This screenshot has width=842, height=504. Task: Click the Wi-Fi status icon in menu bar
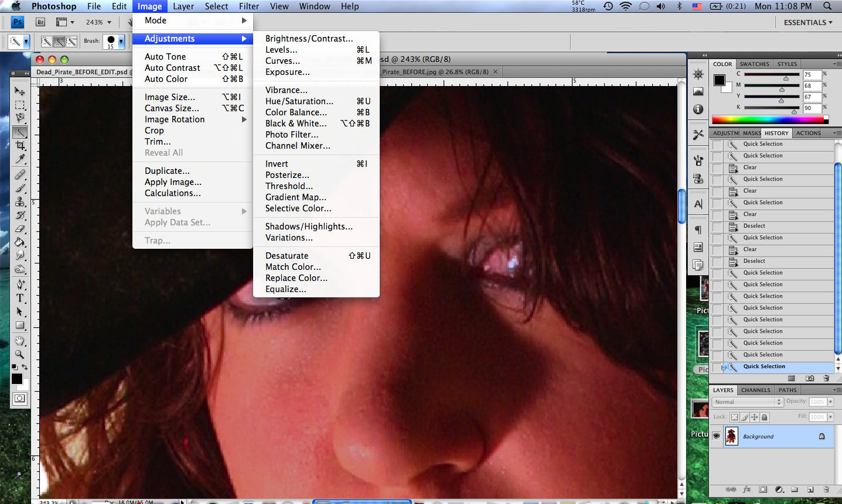(x=626, y=6)
